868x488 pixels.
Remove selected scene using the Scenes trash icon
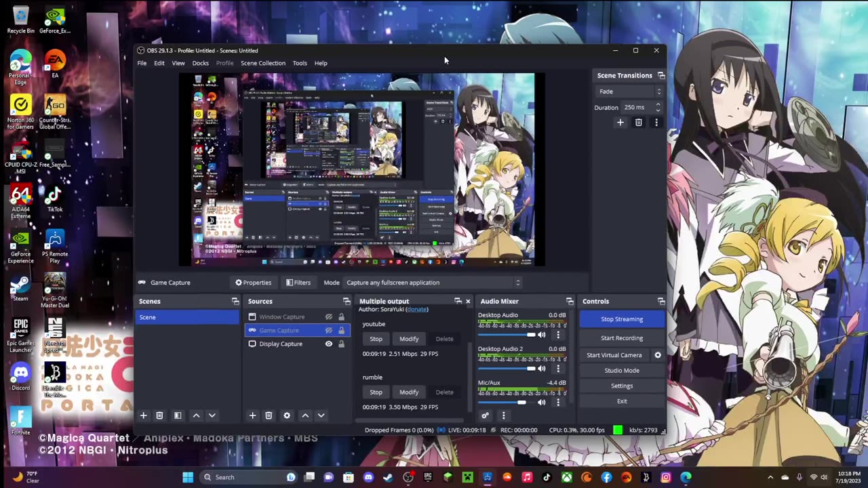click(159, 415)
